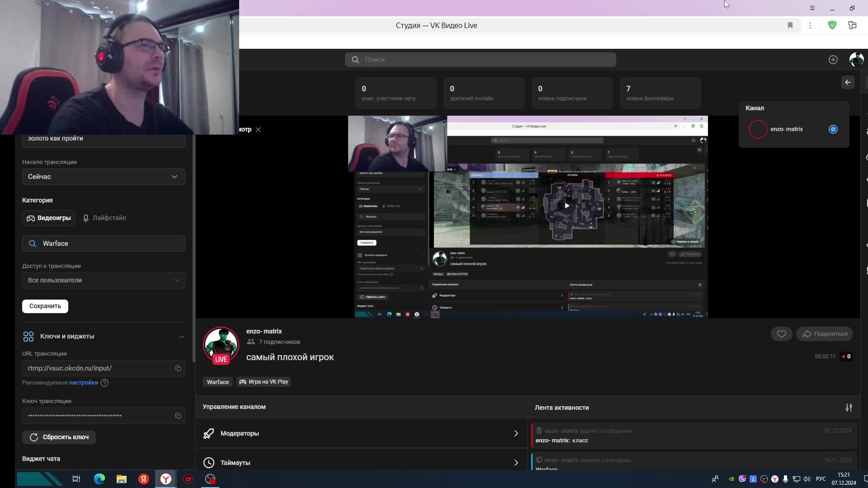868x488 pixels.
Task: Switch to Yandex Browser on the taskbar
Action: 166,479
